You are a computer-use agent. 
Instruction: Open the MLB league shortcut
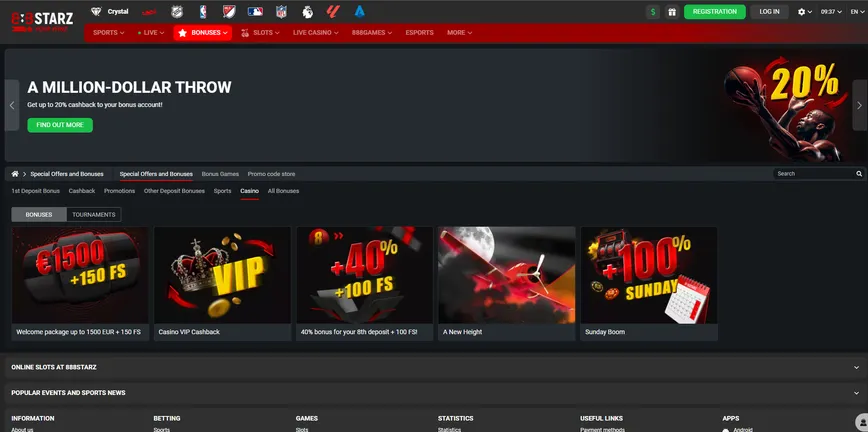pyautogui.click(x=255, y=12)
